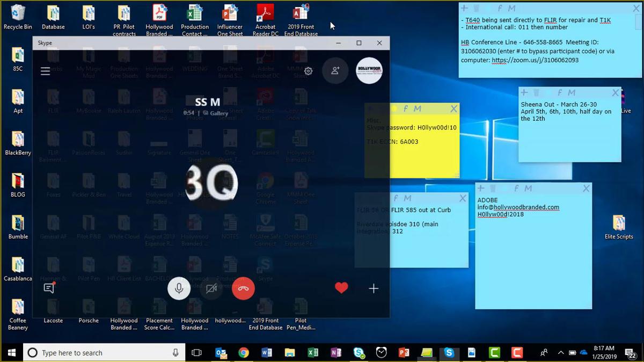Pick a color on the yellow Misc note
This screenshot has width=644, height=362.
pos(394,108)
